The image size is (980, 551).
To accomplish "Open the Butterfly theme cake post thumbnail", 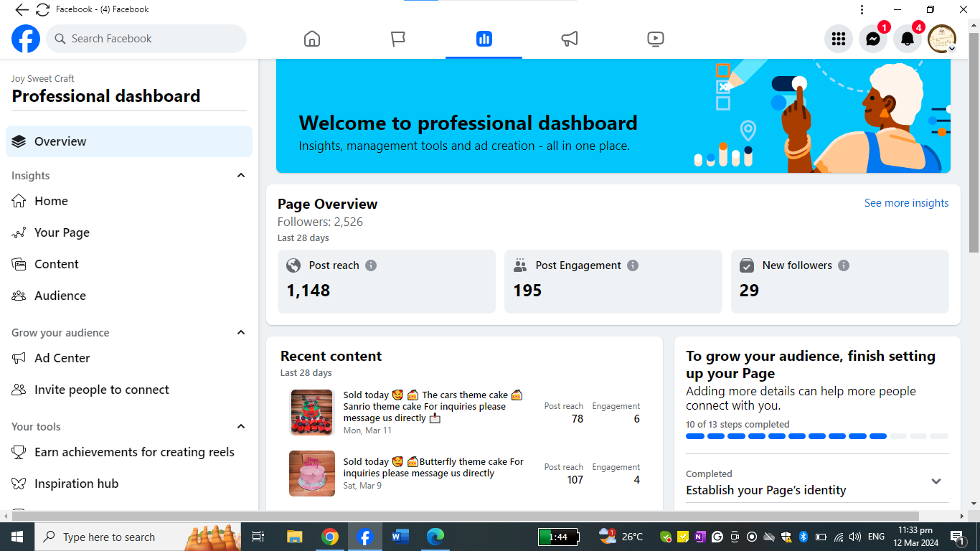I will click(312, 474).
